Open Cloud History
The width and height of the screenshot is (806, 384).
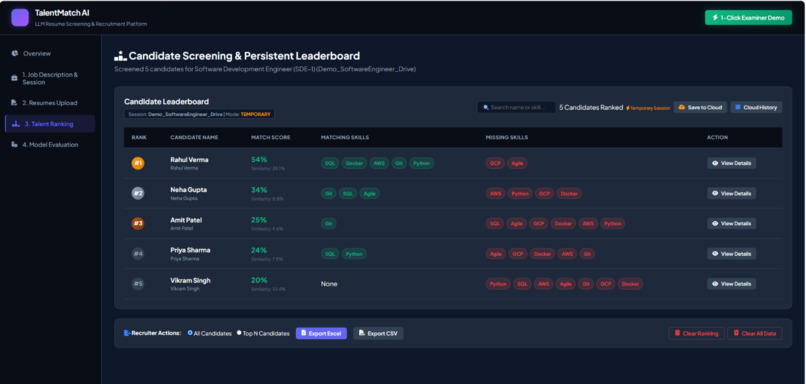[756, 107]
